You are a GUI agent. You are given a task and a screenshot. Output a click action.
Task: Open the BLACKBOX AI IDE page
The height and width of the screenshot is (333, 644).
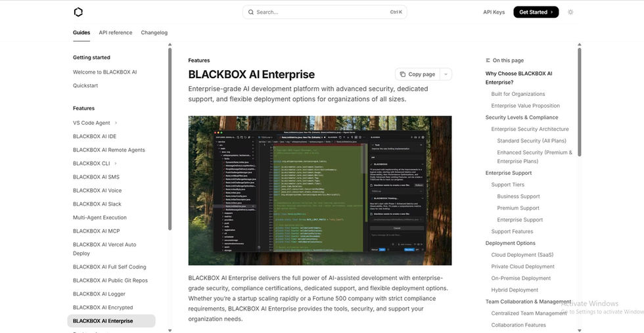coord(95,137)
